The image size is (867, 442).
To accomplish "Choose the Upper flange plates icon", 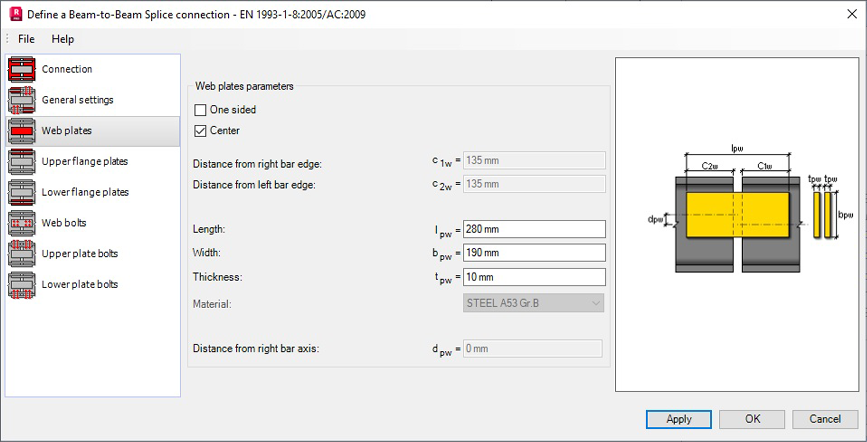I will point(22,162).
